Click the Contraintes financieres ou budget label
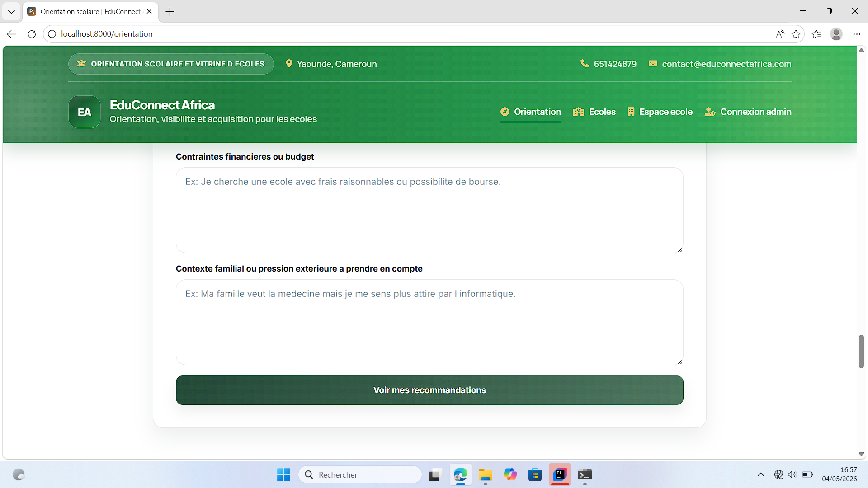 [245, 156]
